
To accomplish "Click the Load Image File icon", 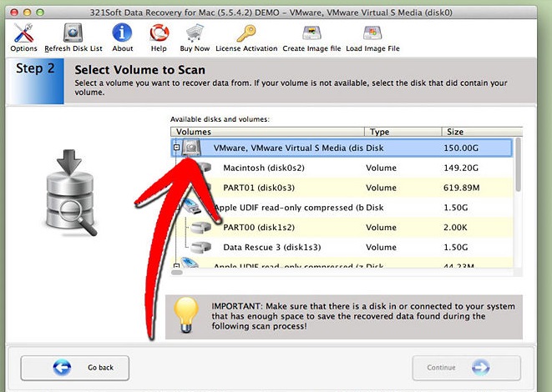I will click(372, 33).
